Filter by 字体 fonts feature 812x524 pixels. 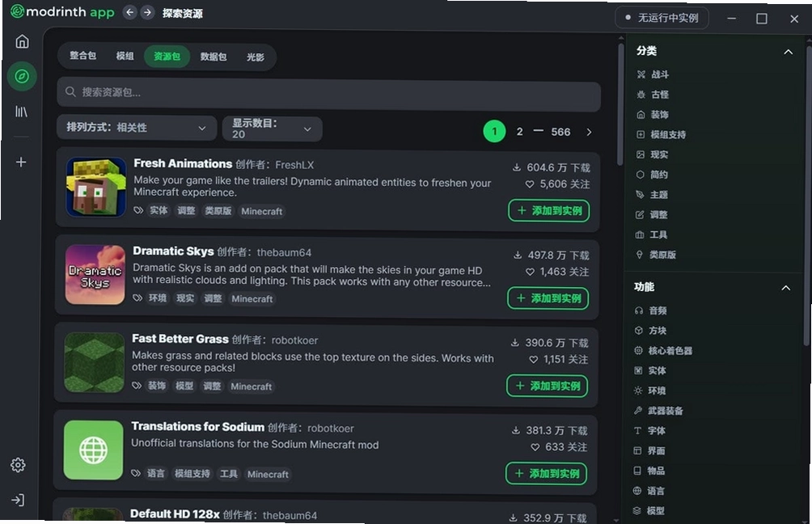[x=649, y=431]
